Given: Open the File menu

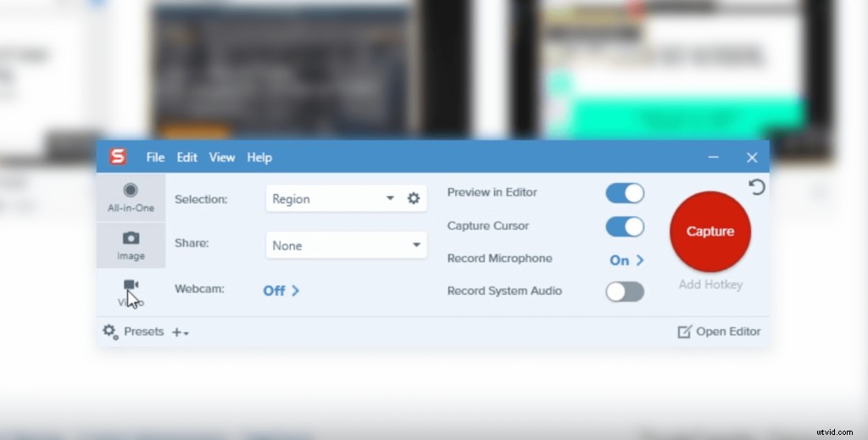Looking at the screenshot, I should (x=156, y=158).
